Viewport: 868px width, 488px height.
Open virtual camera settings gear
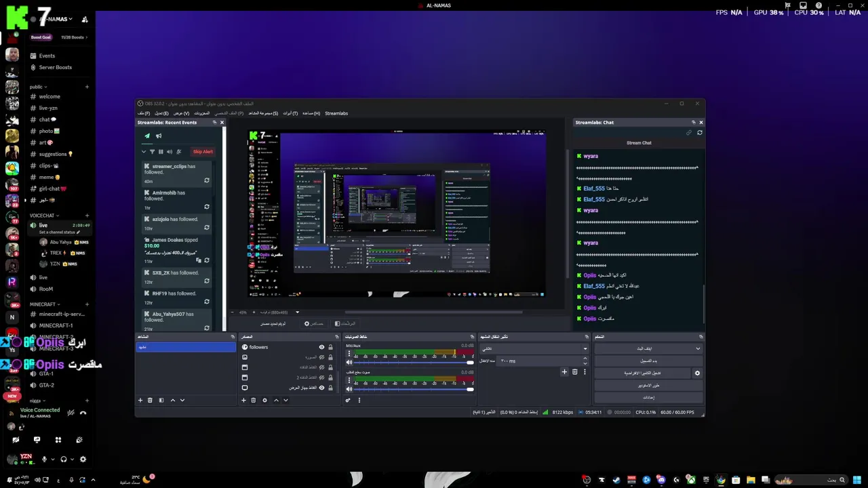click(x=697, y=373)
